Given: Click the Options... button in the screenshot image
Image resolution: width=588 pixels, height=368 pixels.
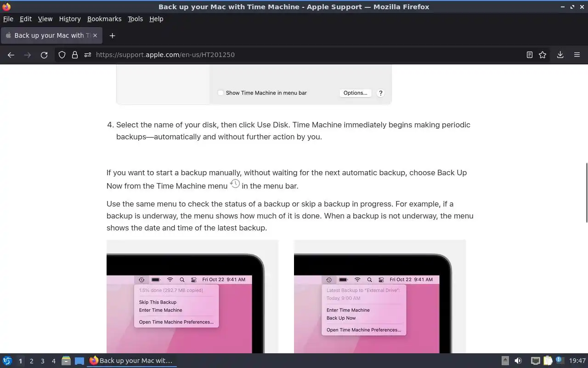Looking at the screenshot, I should click(356, 93).
